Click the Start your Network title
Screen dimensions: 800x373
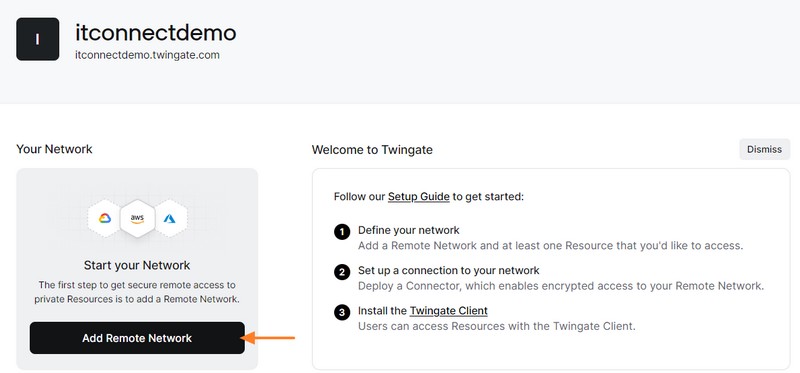137,265
